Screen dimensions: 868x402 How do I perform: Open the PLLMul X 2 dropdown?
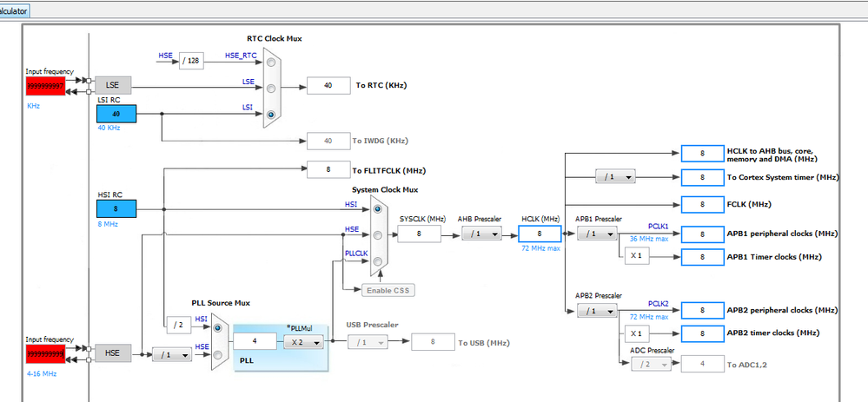303,342
